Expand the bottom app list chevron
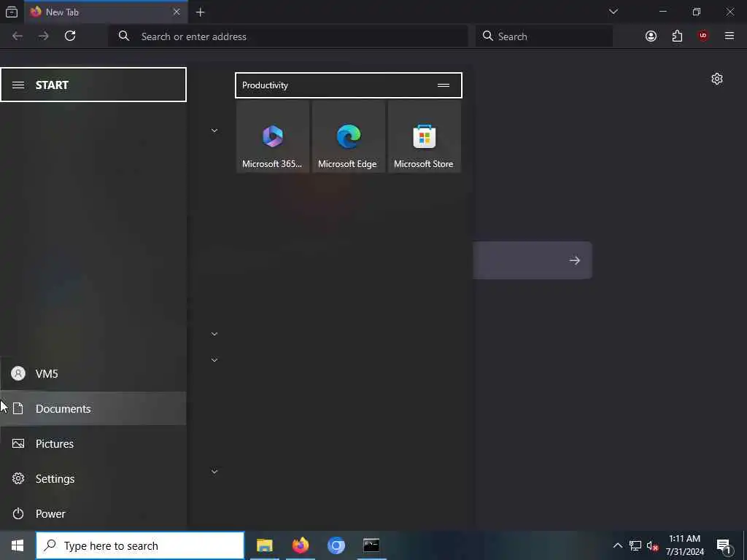 point(214,472)
